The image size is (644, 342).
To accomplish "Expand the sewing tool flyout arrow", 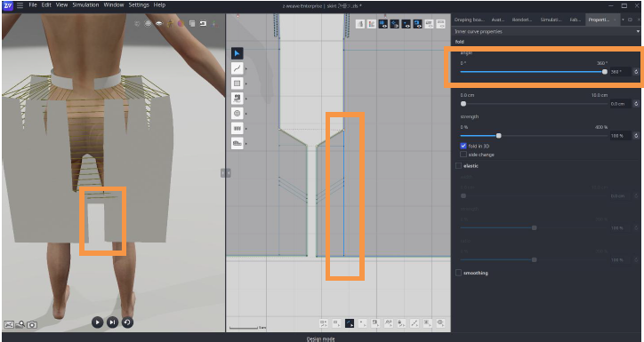I will (246, 99).
